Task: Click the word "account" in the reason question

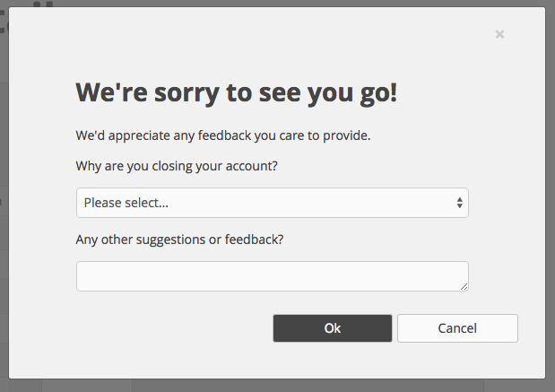Action: click(249, 166)
